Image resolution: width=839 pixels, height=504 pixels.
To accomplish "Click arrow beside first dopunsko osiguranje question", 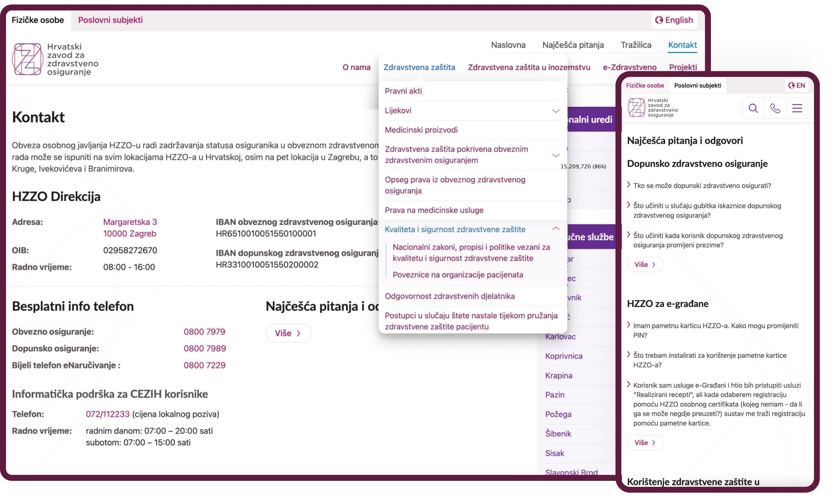I will click(x=629, y=185).
